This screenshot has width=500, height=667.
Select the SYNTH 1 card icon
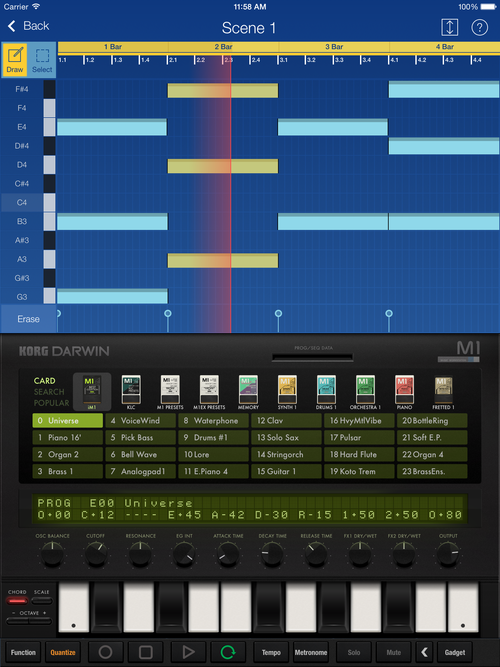click(287, 392)
